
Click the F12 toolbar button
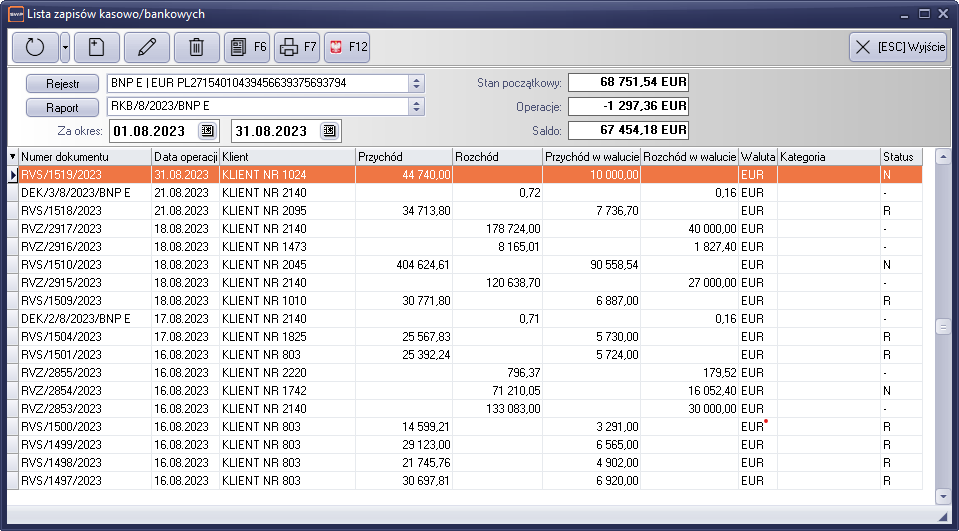pyautogui.click(x=347, y=47)
